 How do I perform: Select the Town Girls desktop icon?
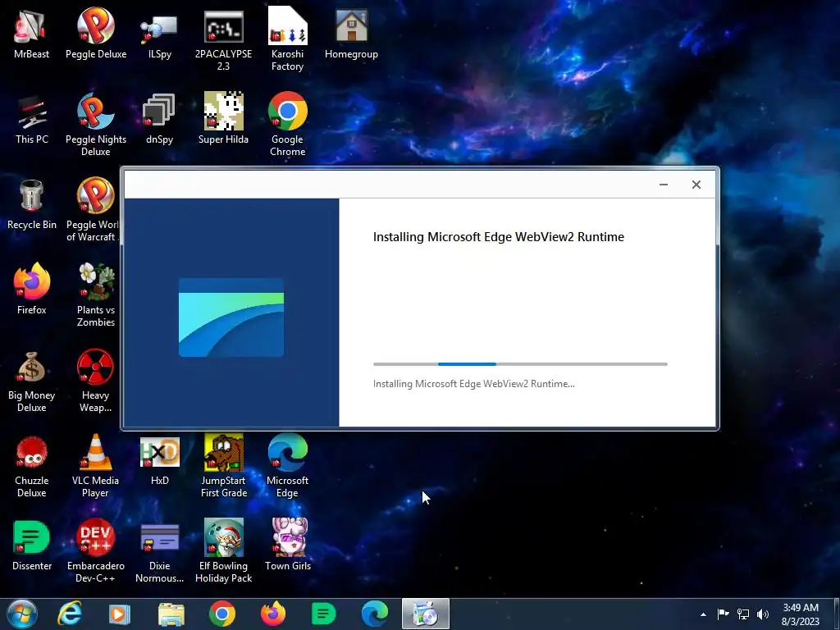tap(288, 545)
